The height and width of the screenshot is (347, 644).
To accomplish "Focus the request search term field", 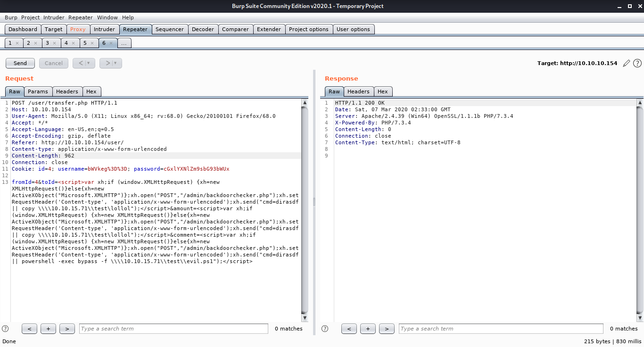I will pyautogui.click(x=173, y=329).
